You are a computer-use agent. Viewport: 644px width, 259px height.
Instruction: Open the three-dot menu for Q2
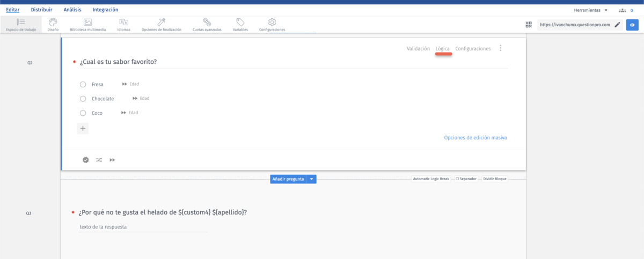pyautogui.click(x=501, y=48)
